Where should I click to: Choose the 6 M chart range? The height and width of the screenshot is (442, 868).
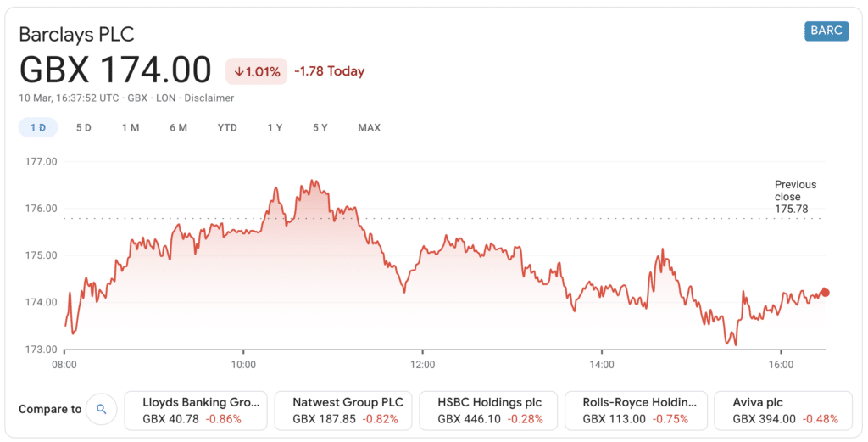point(178,128)
